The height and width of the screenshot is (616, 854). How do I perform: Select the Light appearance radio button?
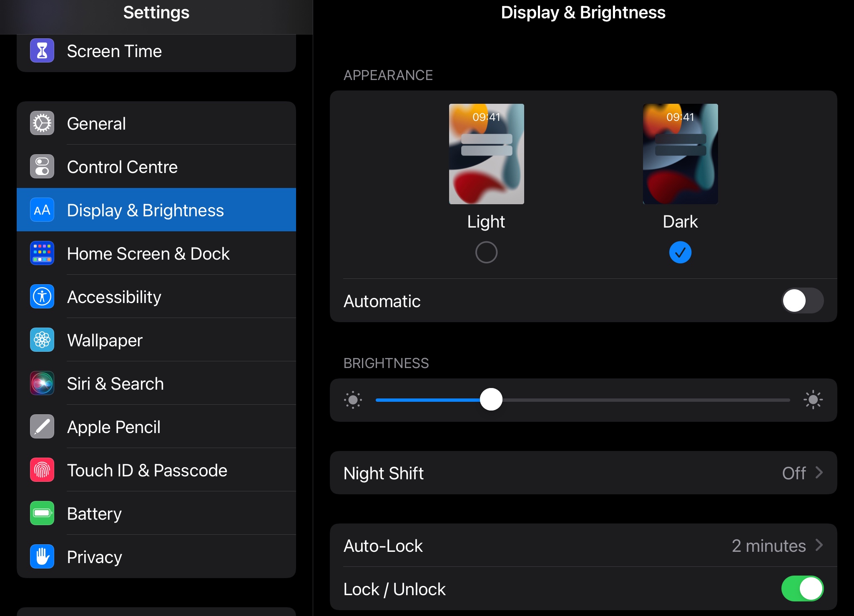click(486, 252)
